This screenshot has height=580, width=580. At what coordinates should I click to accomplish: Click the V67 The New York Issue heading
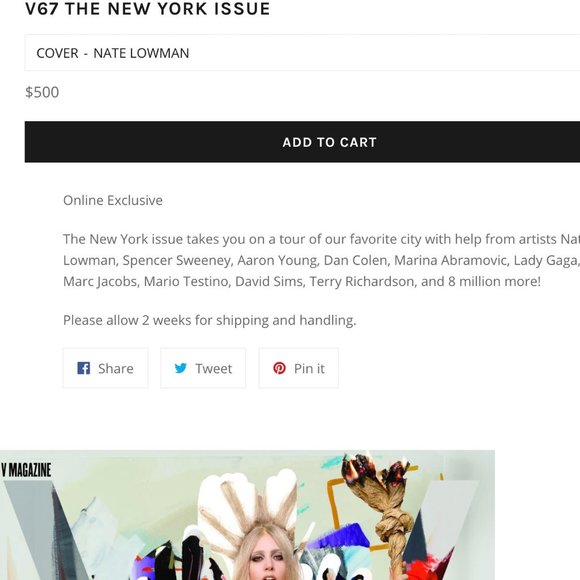(148, 9)
